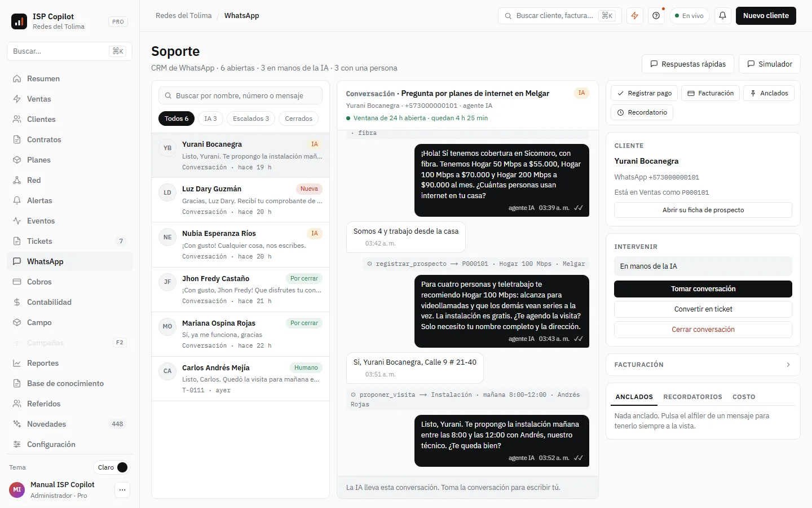Click Convertir en ticket button
Image resolution: width=812 pixels, height=508 pixels.
[x=703, y=309]
